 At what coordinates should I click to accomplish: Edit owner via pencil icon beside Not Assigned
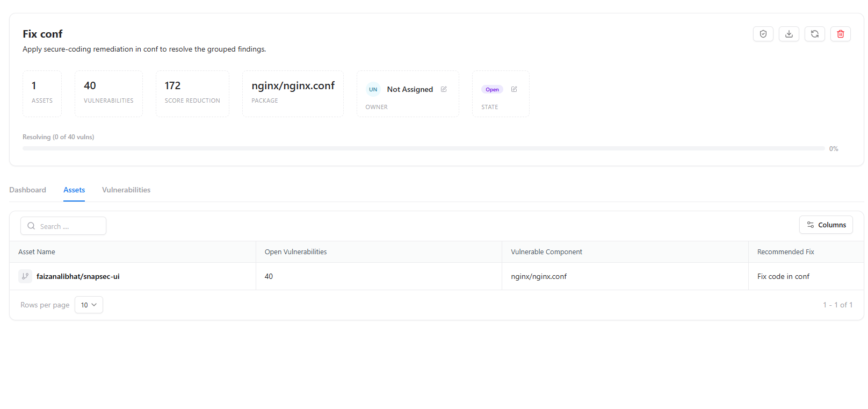pyautogui.click(x=444, y=89)
